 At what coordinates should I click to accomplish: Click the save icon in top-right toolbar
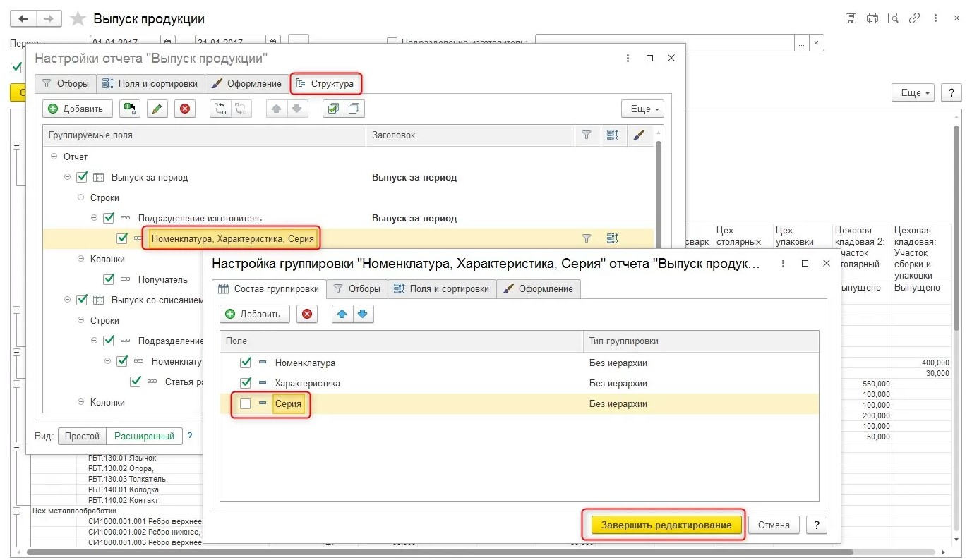pyautogui.click(x=851, y=18)
